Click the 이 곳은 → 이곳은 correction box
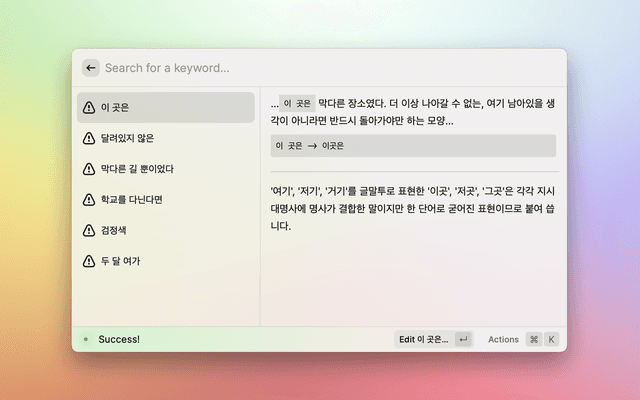The height and width of the screenshot is (400, 640). tap(413, 146)
